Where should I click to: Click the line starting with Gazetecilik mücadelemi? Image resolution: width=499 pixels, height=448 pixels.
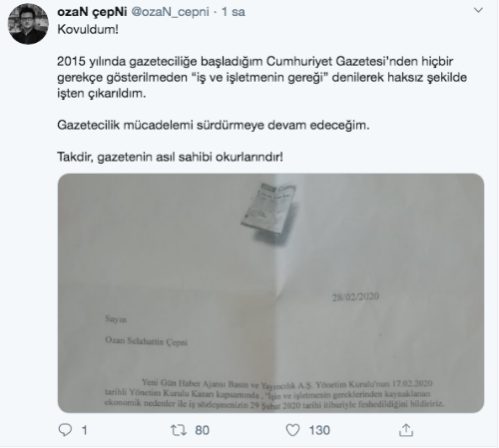214,125
